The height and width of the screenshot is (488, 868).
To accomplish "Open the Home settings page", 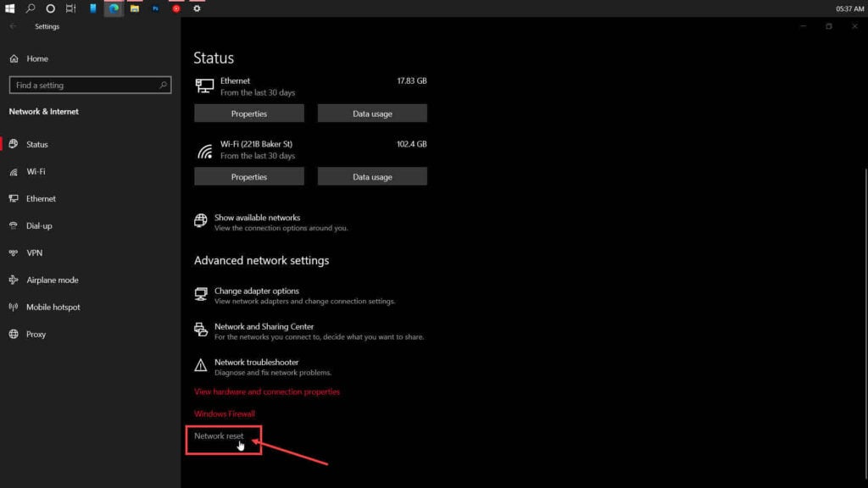I will (36, 58).
